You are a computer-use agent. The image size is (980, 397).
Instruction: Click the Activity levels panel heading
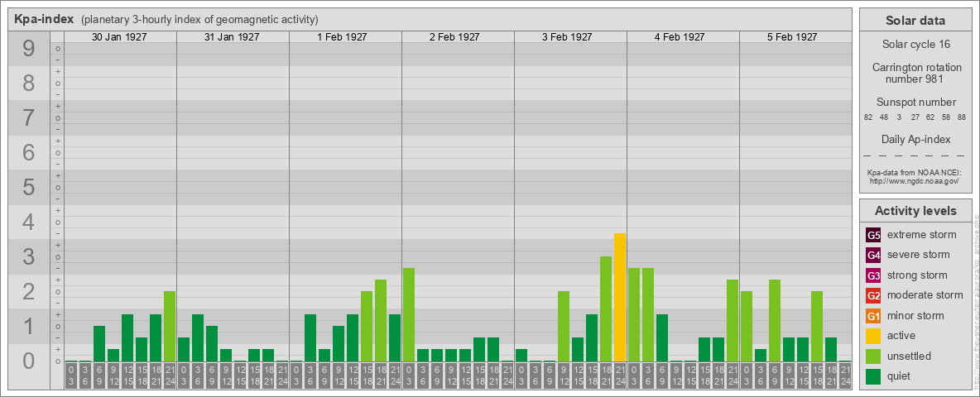click(x=915, y=211)
